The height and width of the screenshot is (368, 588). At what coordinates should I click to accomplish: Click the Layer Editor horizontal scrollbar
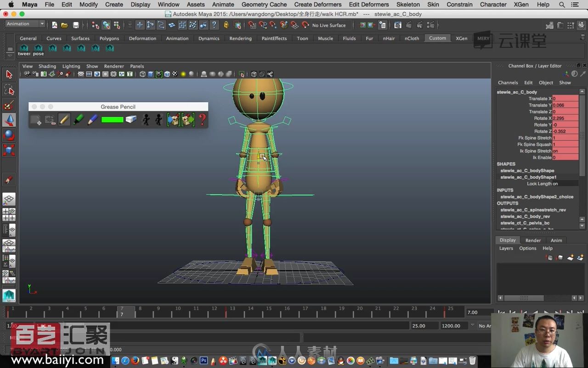point(524,298)
